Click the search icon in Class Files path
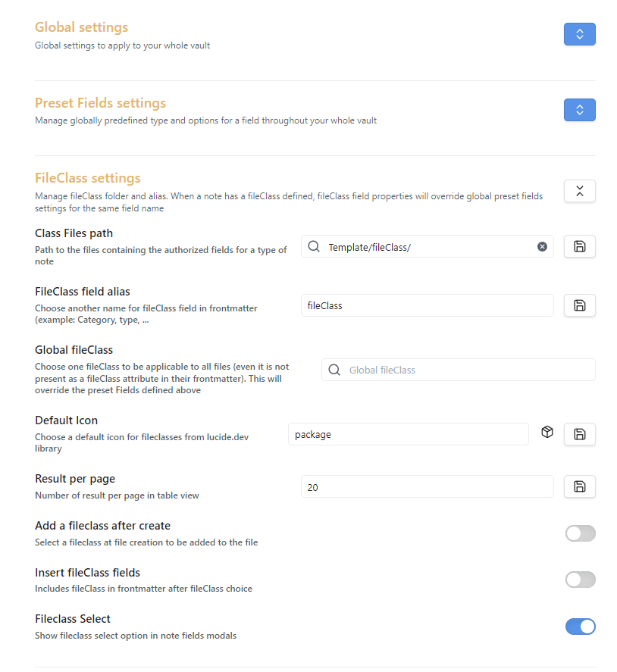The width and height of the screenshot is (617, 672). (314, 246)
